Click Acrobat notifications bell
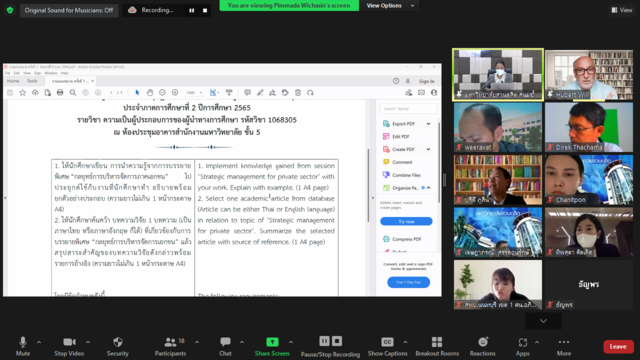This screenshot has width=640, height=360. pos(408,81)
